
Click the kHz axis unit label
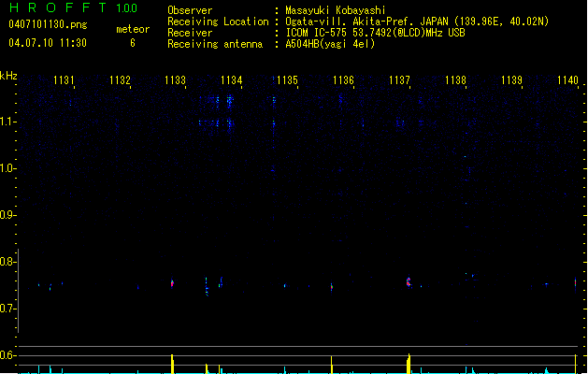tap(8, 76)
